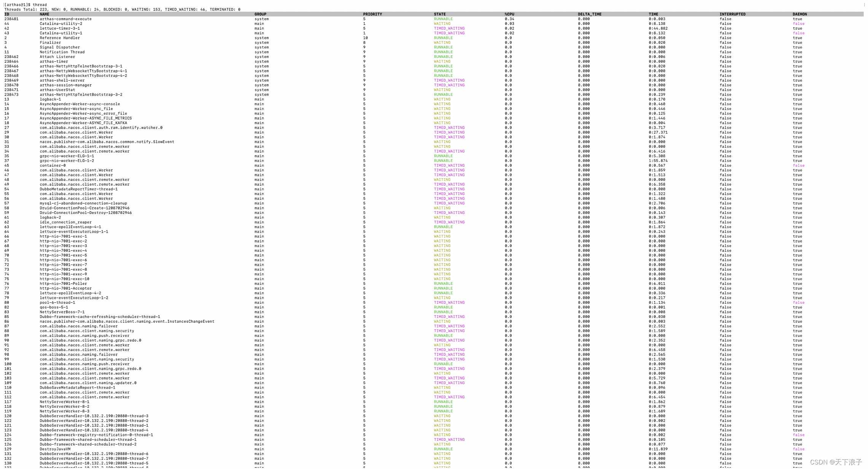Screen dimensions: 868x469
Task: Click the Catalina-utility-2 thread name
Action: [x=61, y=24]
